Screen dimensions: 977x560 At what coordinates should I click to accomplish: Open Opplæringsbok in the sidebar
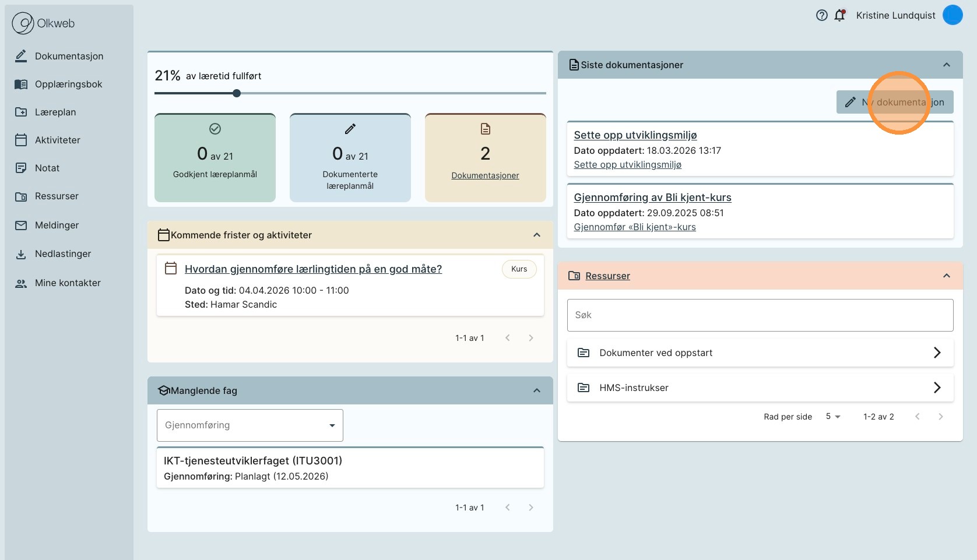(68, 84)
